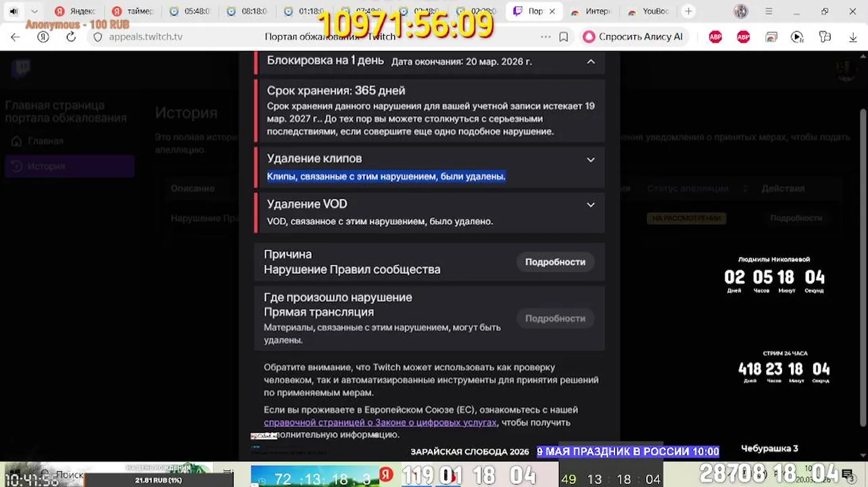The width and height of the screenshot is (868, 487).
Task: Click the site info icon before appeals.twitch.tv
Action: (97, 37)
